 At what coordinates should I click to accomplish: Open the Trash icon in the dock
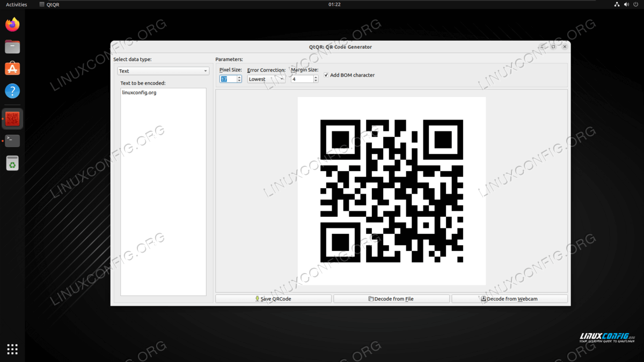(x=12, y=163)
